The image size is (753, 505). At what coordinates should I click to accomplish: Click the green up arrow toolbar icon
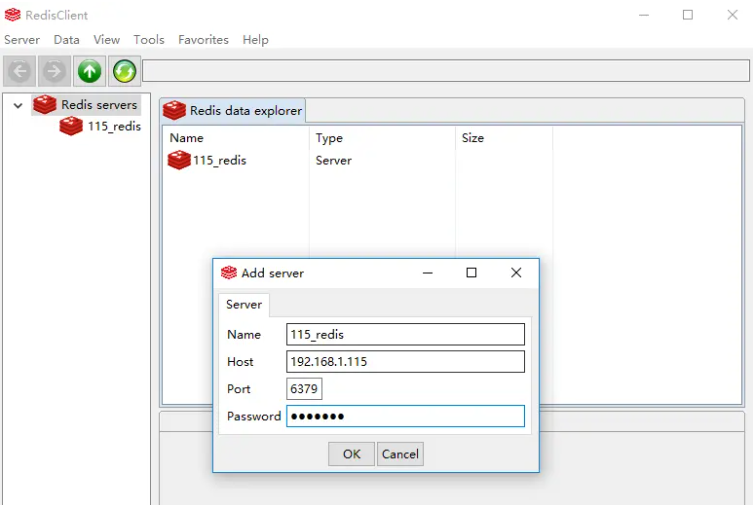click(x=89, y=72)
